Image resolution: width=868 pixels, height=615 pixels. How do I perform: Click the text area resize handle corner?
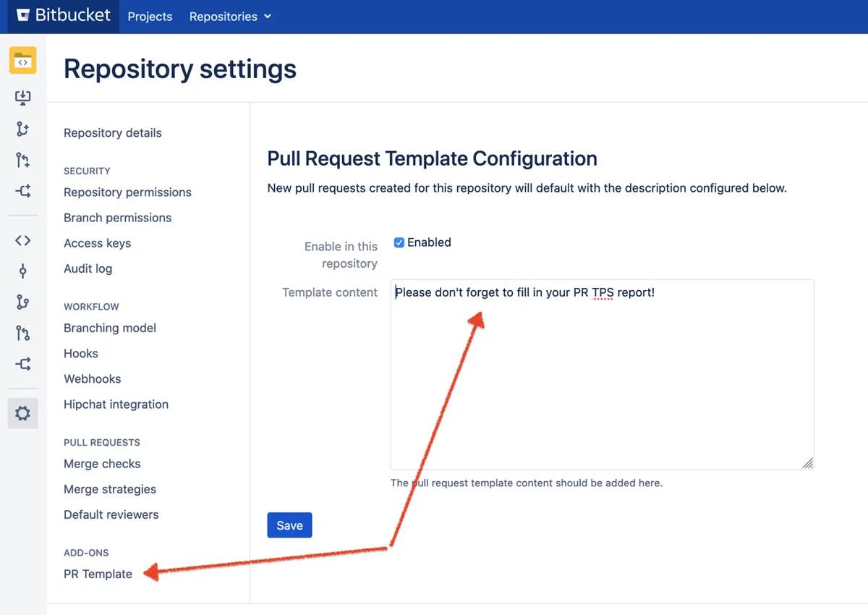(807, 463)
